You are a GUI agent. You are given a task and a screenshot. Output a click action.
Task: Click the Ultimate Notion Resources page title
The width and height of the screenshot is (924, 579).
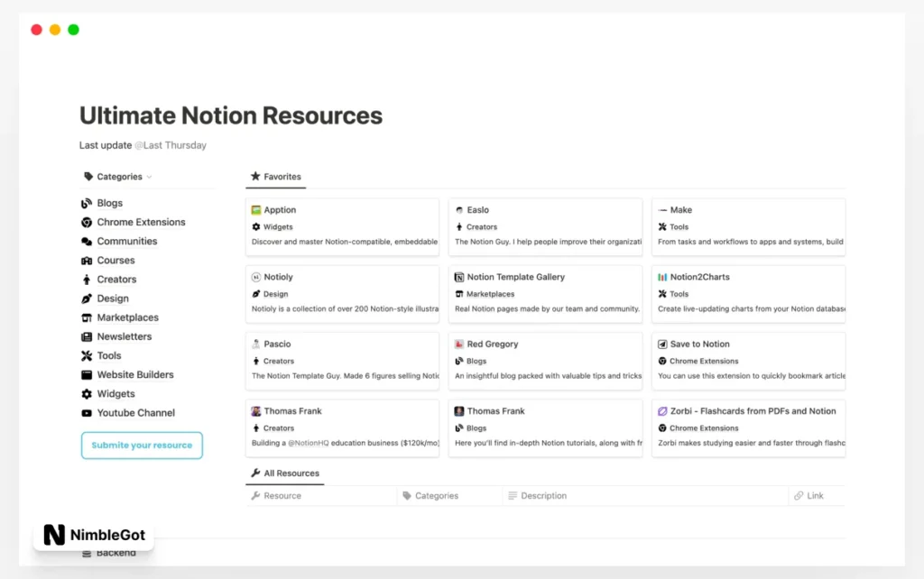pos(231,115)
